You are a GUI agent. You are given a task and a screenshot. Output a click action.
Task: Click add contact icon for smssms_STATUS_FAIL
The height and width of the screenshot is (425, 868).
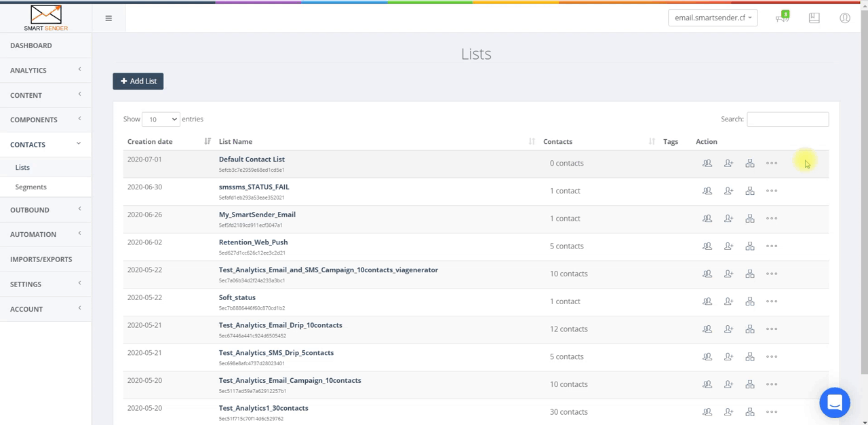pos(728,191)
